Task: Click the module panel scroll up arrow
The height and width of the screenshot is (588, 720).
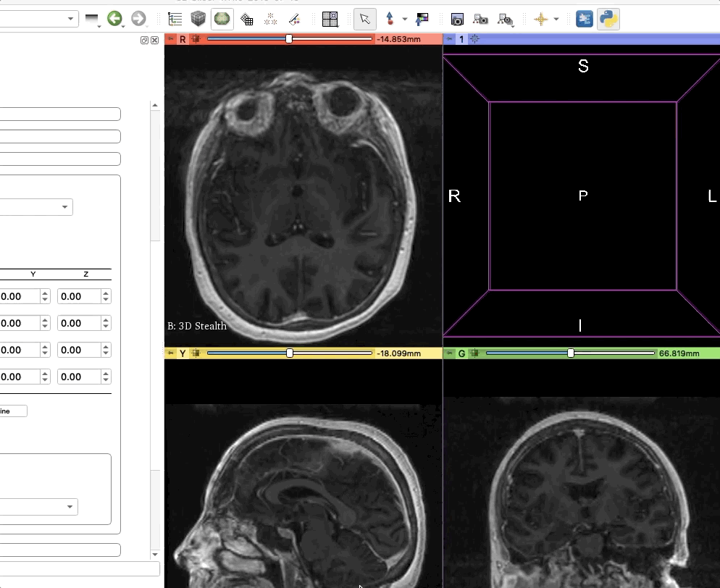Action: (155, 105)
